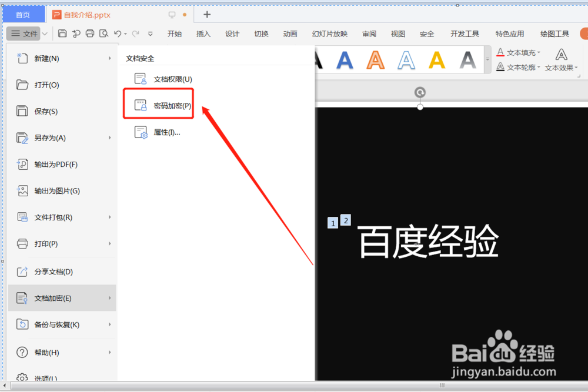Click the Save icon in quick toolbar
Viewport: 588px width, 392px height.
coord(63,33)
